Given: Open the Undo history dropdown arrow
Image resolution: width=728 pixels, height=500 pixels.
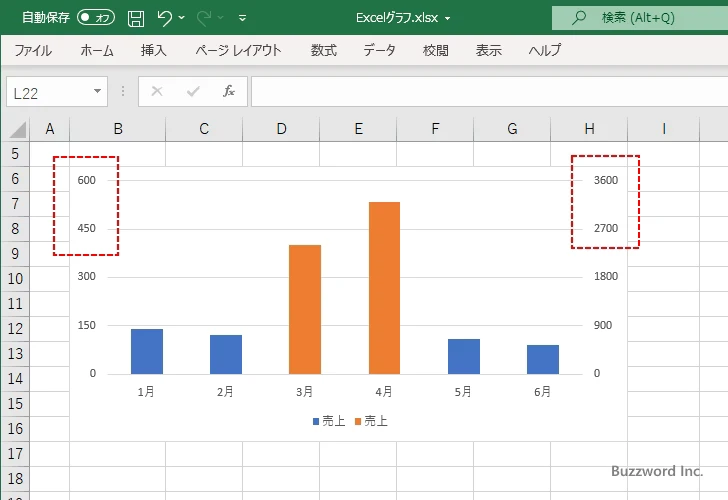Looking at the screenshot, I should pyautogui.click(x=182, y=18).
